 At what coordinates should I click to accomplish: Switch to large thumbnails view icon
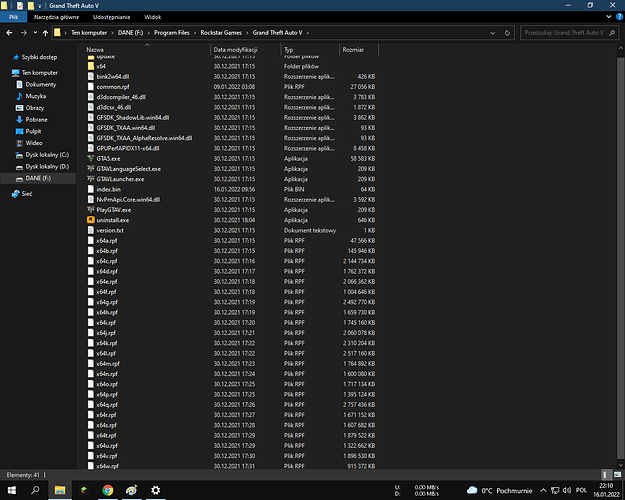(617, 475)
